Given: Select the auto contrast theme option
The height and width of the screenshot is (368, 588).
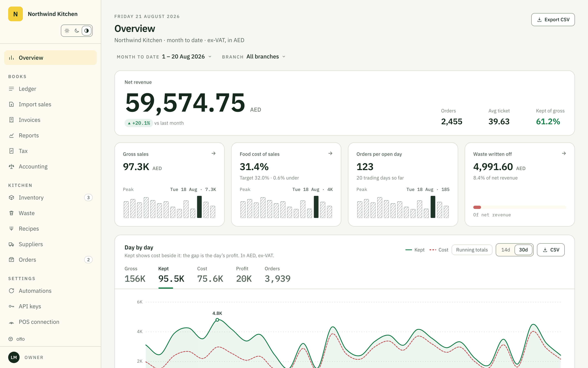Looking at the screenshot, I should 87,31.
